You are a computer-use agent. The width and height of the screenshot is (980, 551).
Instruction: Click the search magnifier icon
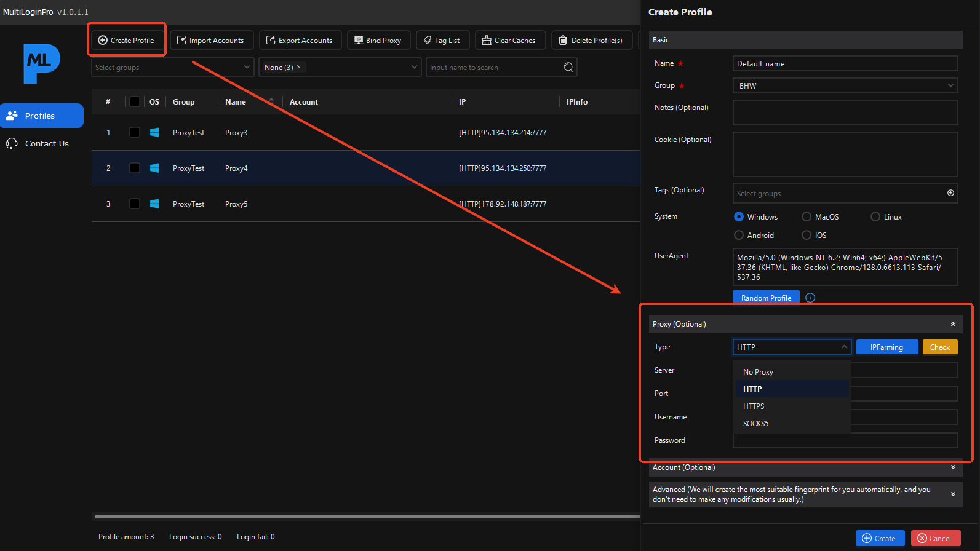click(x=568, y=67)
